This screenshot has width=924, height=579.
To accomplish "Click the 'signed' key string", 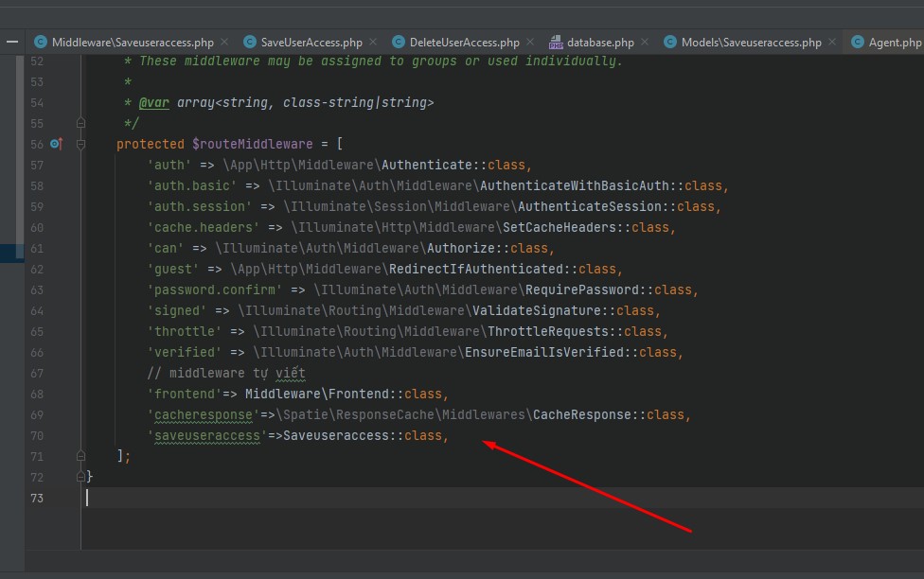I will pyautogui.click(x=177, y=311).
